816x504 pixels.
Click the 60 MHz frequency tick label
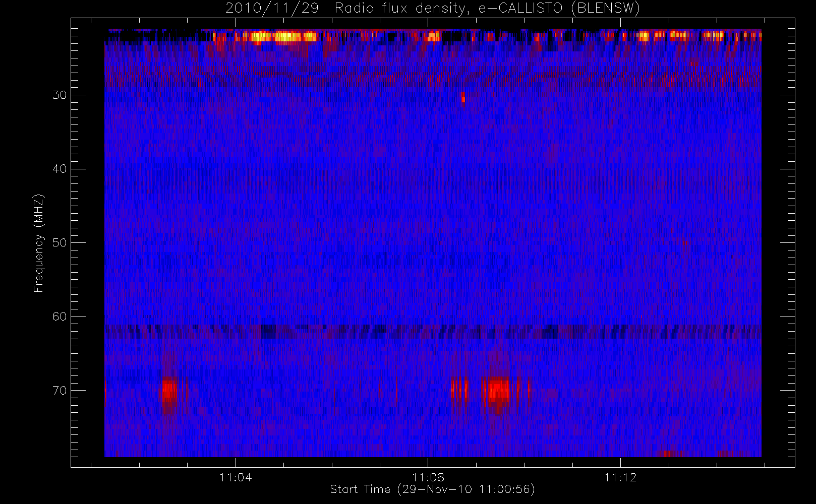[60, 317]
